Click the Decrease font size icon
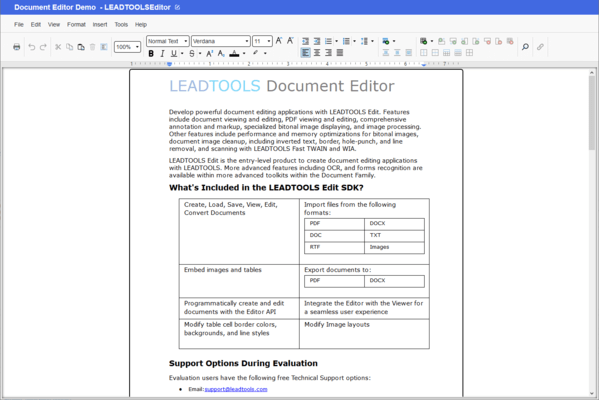This screenshot has height=400, width=599. [290, 41]
